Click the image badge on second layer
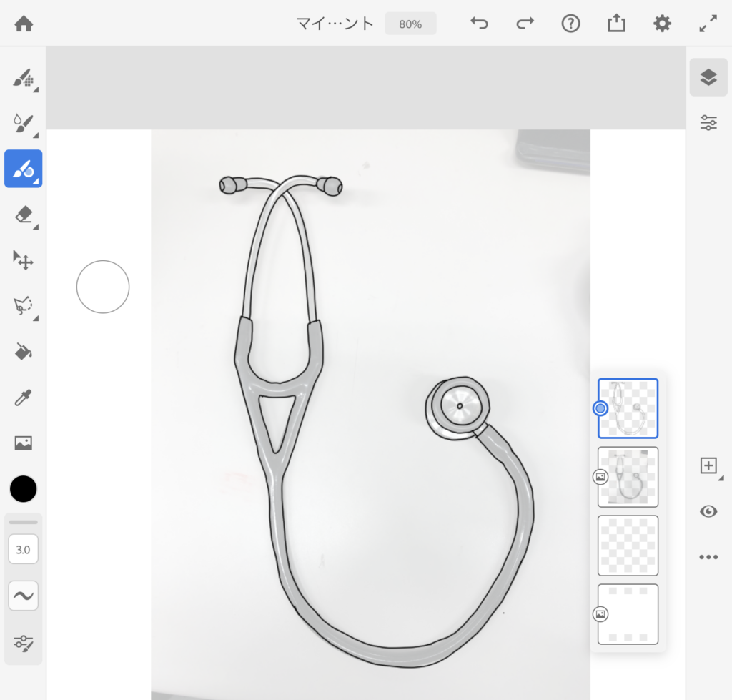 click(600, 477)
